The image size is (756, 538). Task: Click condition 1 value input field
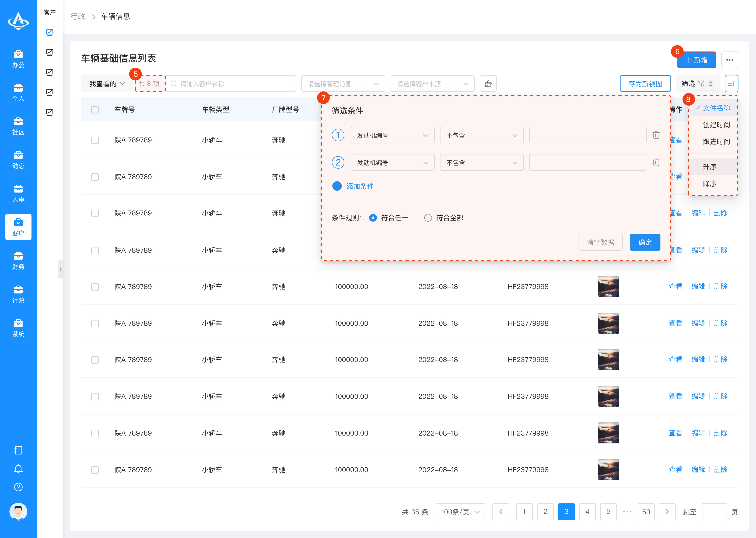(x=588, y=135)
